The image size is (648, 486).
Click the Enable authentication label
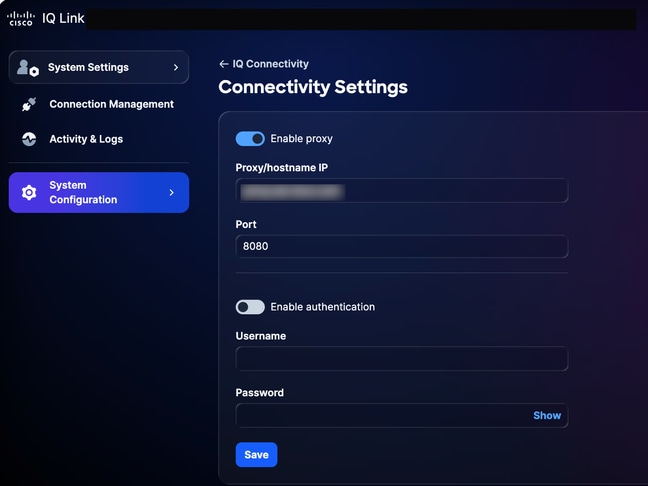[x=322, y=307]
